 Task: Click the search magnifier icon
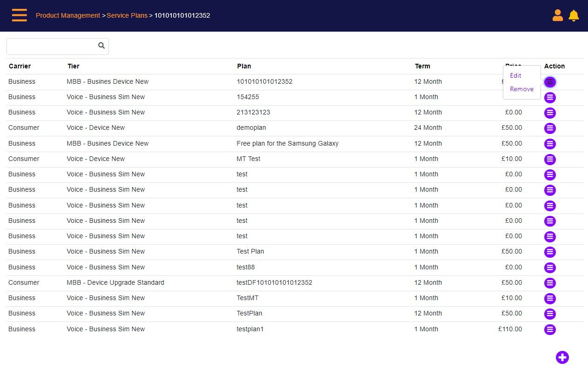[101, 46]
